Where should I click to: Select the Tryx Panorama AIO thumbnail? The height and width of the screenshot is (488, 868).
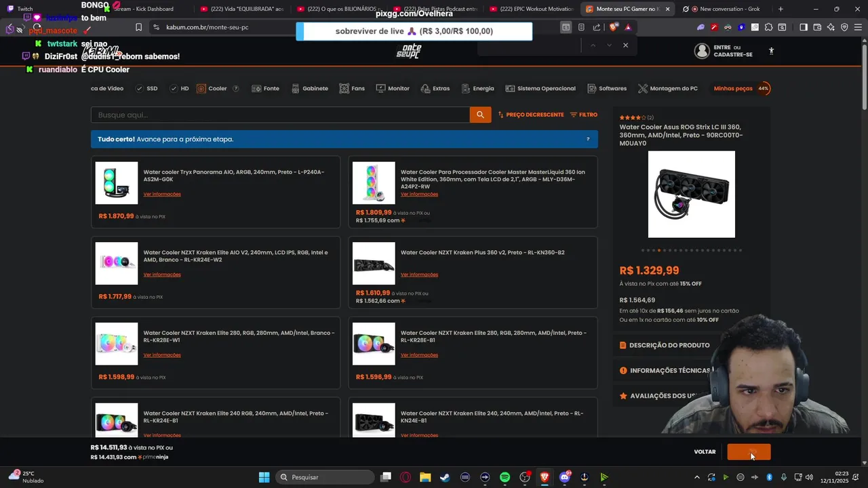(x=117, y=183)
